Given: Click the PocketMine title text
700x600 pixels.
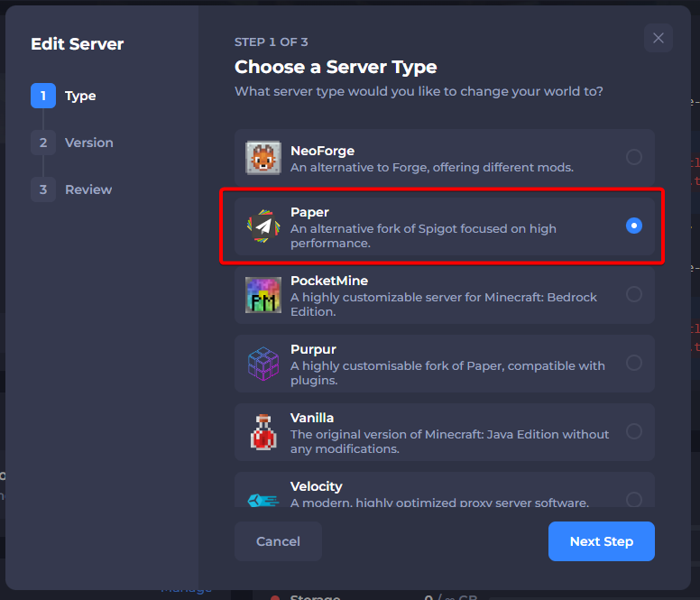Looking at the screenshot, I should [329, 281].
